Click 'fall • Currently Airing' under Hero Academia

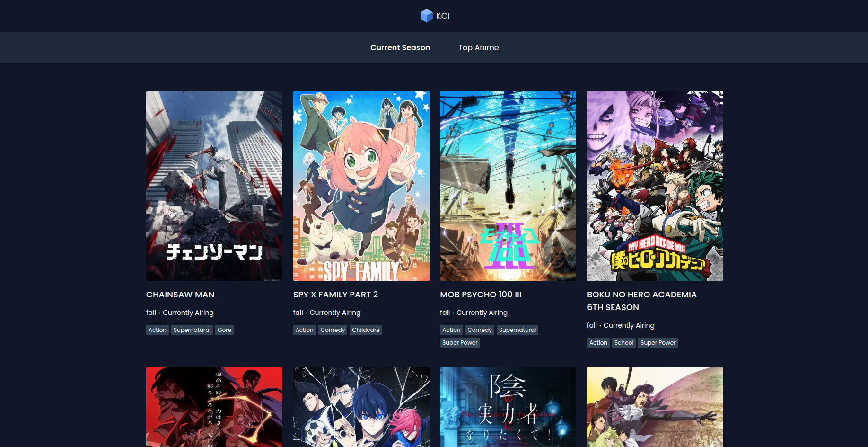point(621,325)
